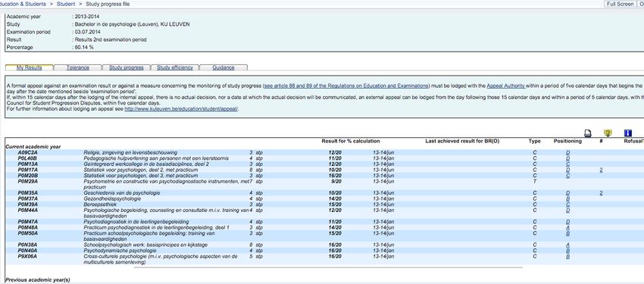Open positioning D link for P0M47A
This screenshot has width=644, height=284.
[x=567, y=222]
